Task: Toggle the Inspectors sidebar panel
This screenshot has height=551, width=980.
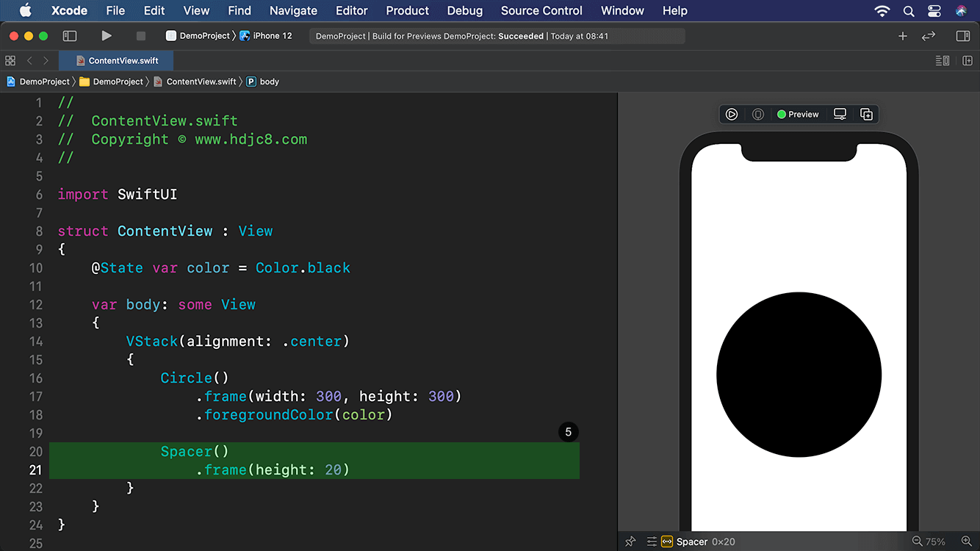Action: (963, 35)
